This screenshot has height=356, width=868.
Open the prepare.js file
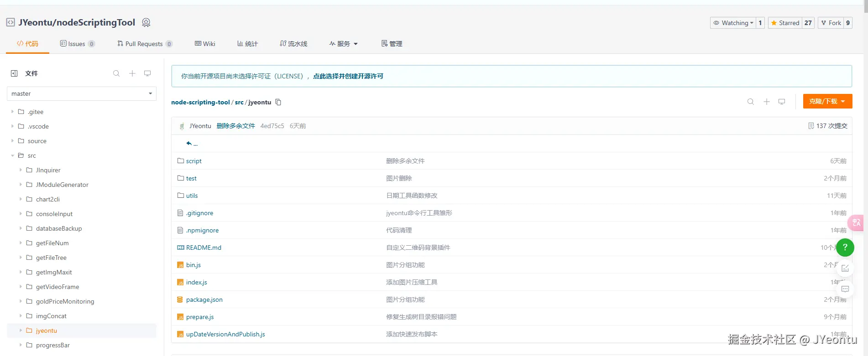(200, 317)
